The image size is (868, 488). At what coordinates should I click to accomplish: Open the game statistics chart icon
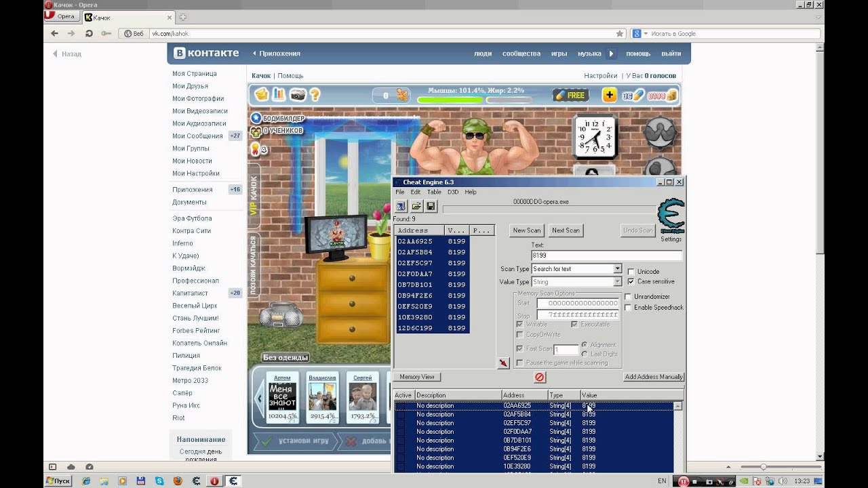(x=279, y=95)
